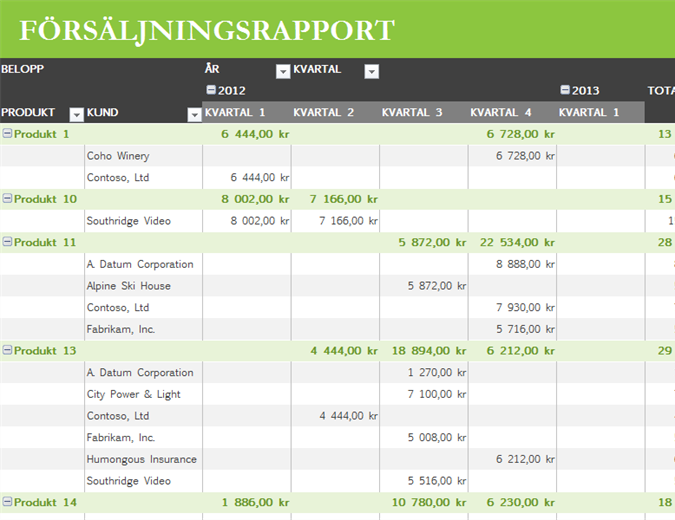Open the KUND filter dropdown
Screen dimensions: 675x520
point(195,115)
